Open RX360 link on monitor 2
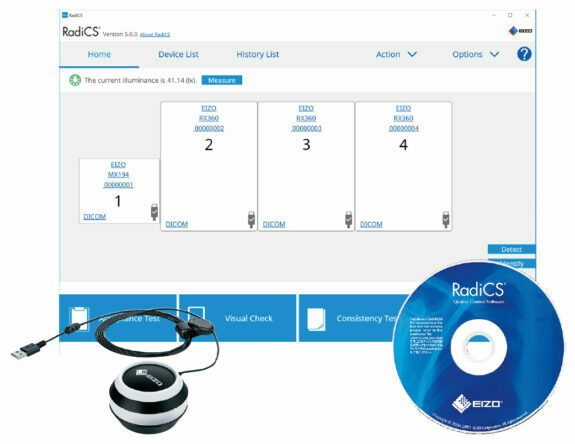The width and height of the screenshot is (575, 444). click(209, 118)
